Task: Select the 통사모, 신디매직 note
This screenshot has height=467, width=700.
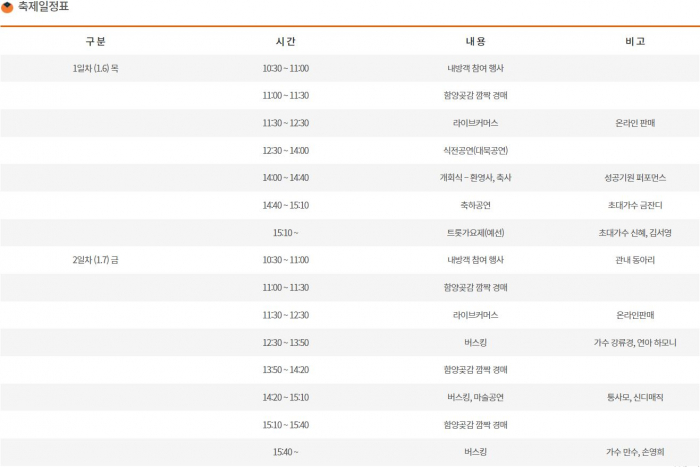Action: 634,397
